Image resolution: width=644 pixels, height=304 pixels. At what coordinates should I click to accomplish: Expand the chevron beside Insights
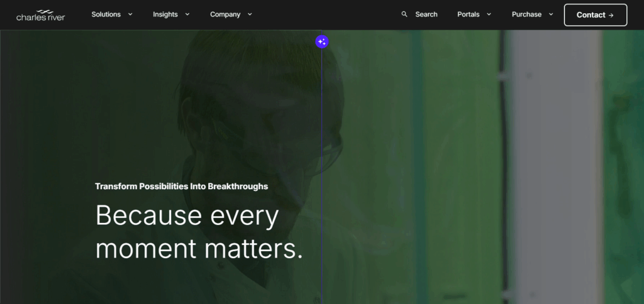pyautogui.click(x=187, y=14)
